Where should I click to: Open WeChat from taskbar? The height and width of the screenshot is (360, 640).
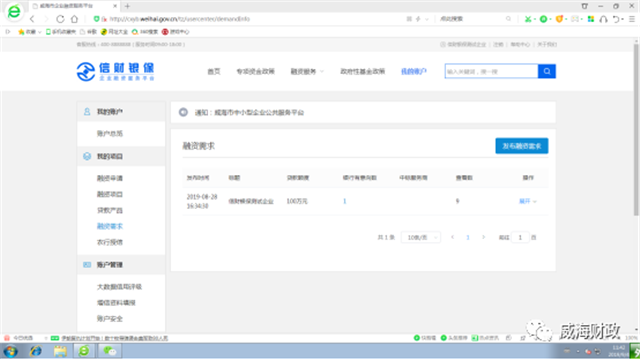click(109, 351)
